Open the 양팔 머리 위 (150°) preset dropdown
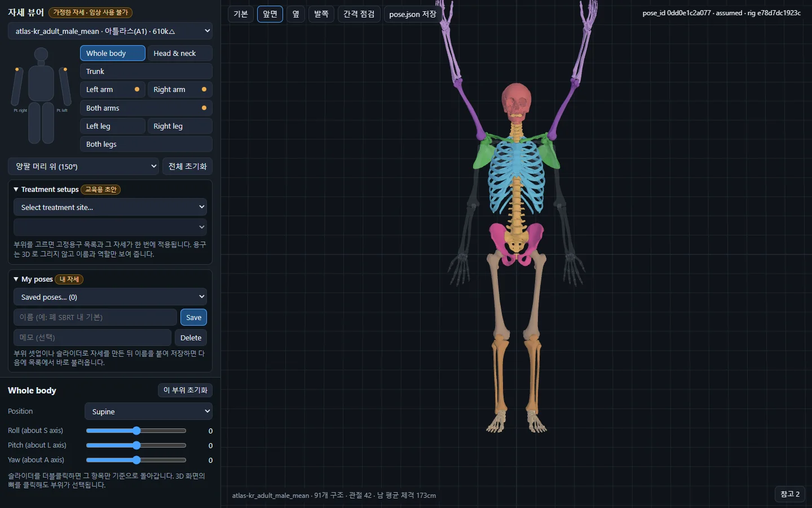The width and height of the screenshot is (812, 508). point(83,167)
